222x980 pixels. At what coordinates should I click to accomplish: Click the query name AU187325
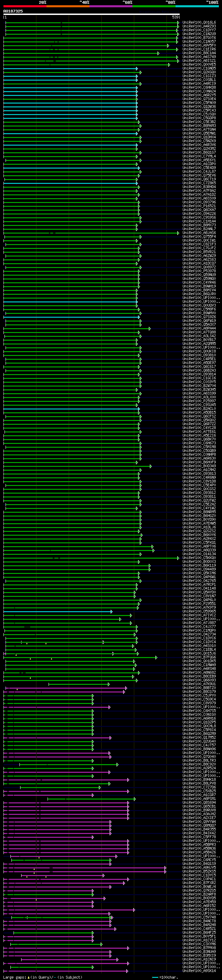tap(13, 11)
